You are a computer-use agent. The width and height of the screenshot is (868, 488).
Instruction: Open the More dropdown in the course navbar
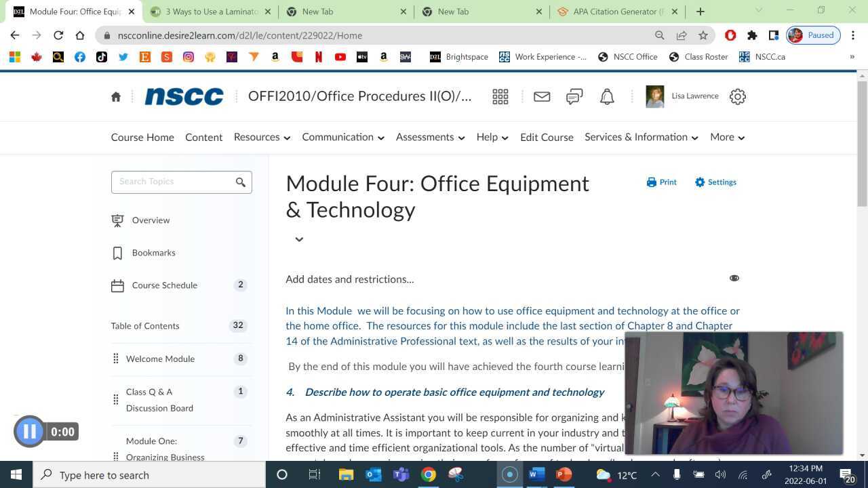pyautogui.click(x=726, y=137)
